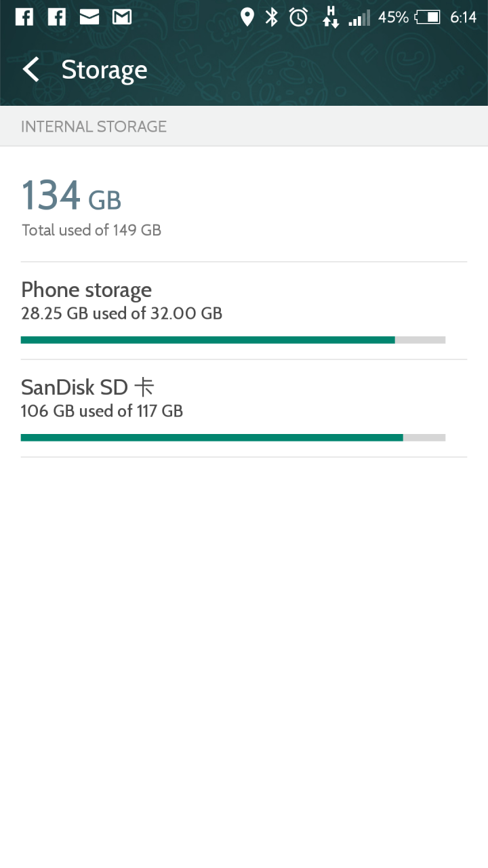The image size is (488, 868).
Task: Tap the 45% battery percentage text
Action: point(393,17)
